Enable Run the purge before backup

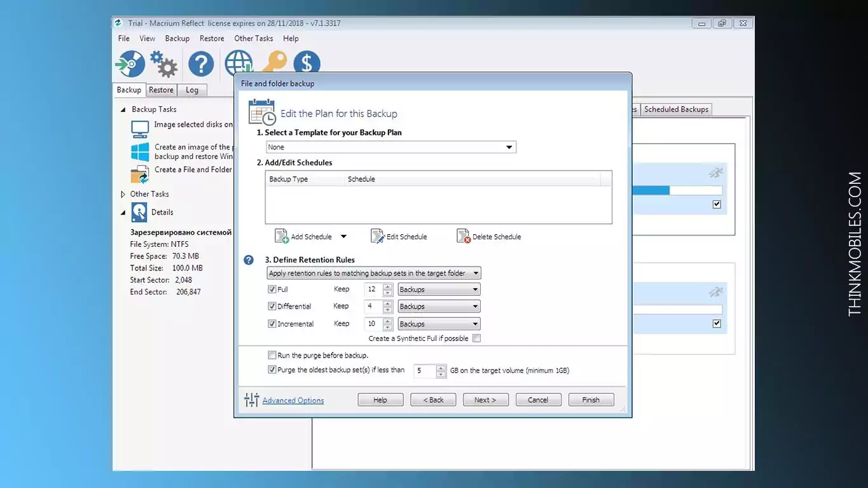tap(272, 355)
